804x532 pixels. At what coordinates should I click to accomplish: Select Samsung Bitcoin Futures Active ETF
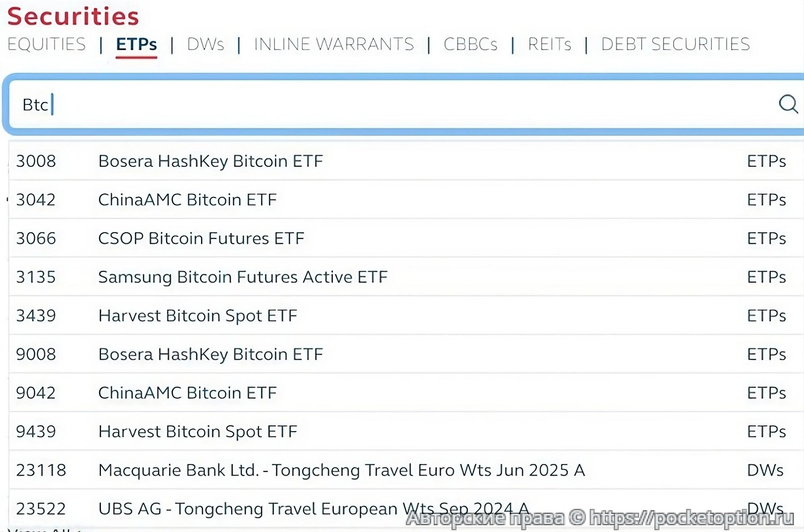(x=243, y=277)
